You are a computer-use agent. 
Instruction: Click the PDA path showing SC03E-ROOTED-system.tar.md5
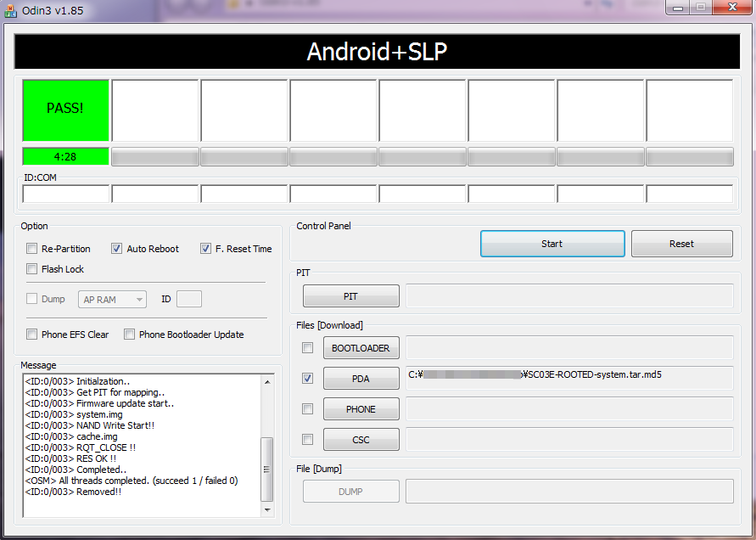(x=569, y=378)
